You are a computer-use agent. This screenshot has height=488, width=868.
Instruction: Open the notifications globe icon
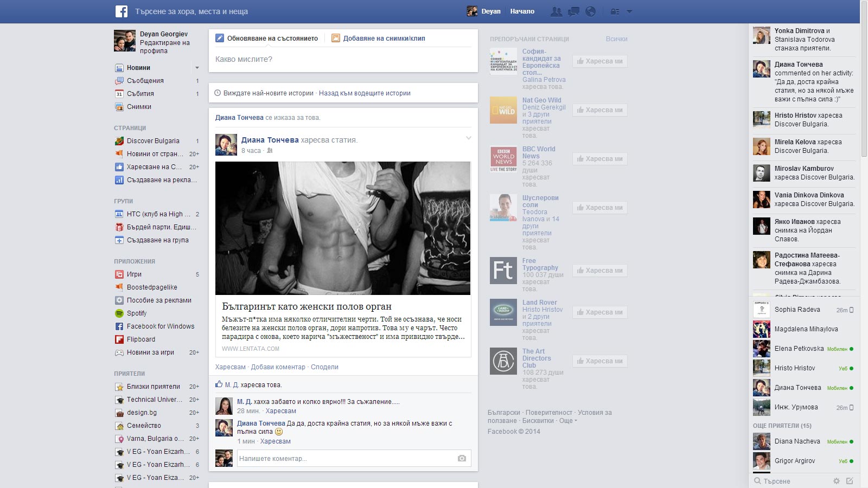590,10
